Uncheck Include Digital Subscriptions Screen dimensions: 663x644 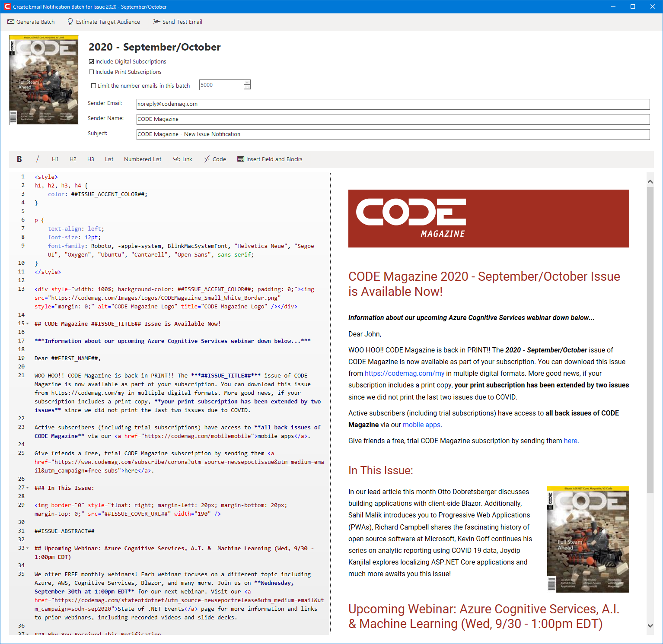coord(91,62)
